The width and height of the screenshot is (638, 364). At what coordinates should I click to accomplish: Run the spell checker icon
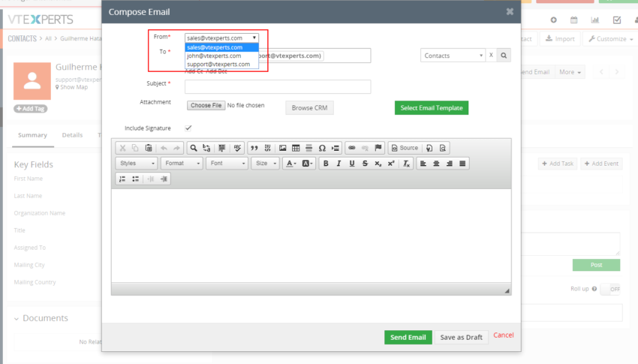pos(238,148)
